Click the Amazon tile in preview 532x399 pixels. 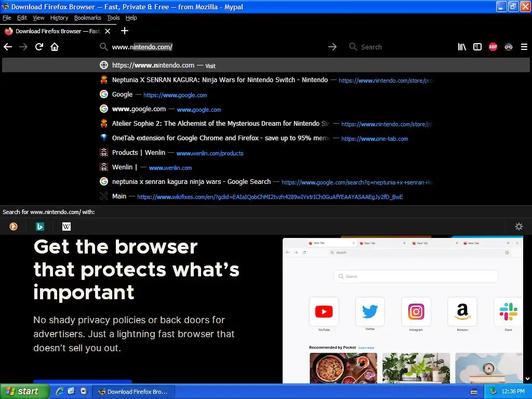coord(462,312)
